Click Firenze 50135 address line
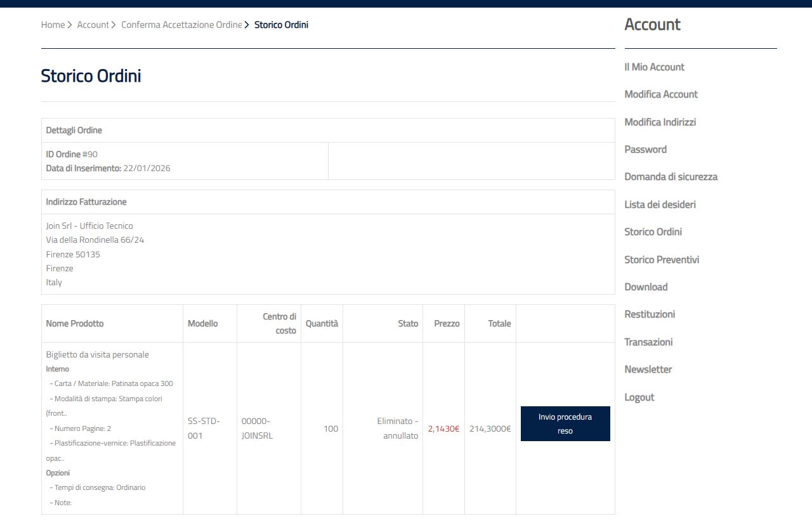 click(x=73, y=254)
